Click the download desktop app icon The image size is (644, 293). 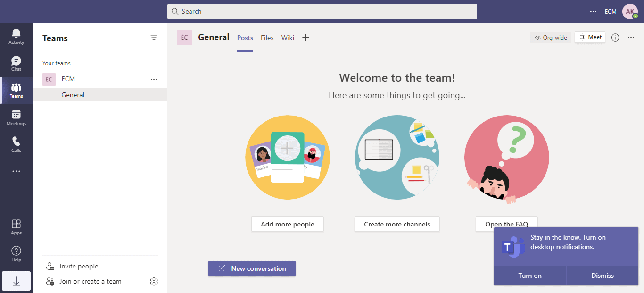[x=16, y=281]
